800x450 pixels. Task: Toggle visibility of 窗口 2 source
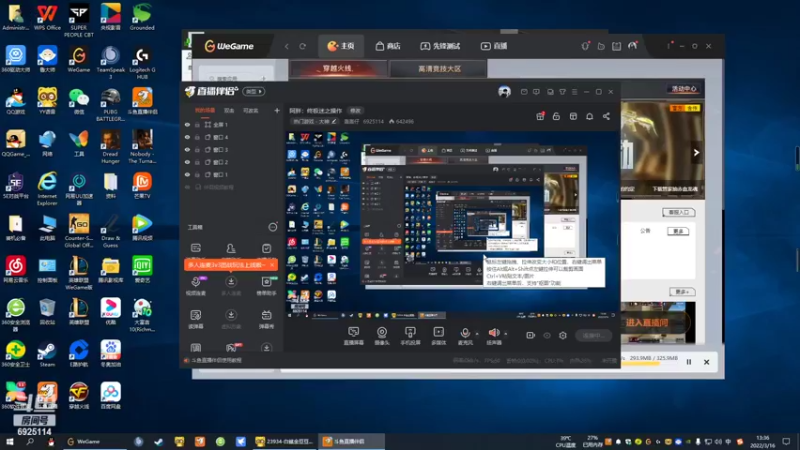187,162
